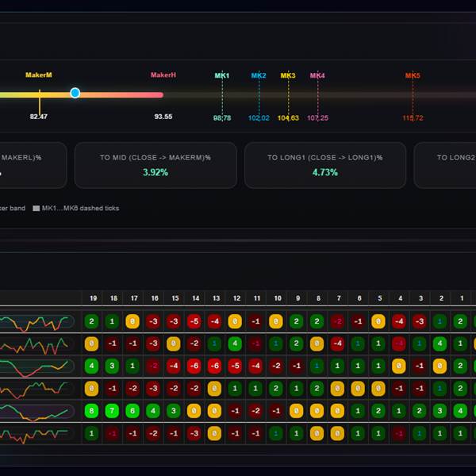Click column header 10
476x476 pixels.
pyautogui.click(x=278, y=298)
